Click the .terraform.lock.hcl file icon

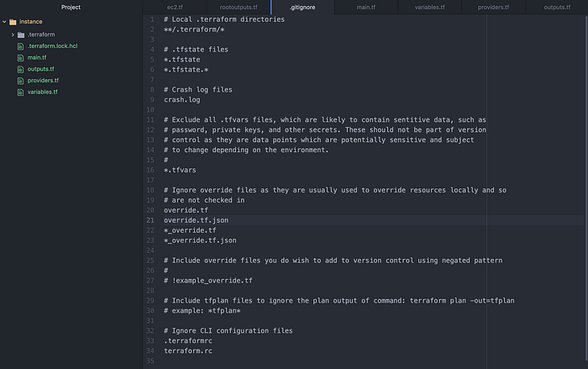(21, 46)
